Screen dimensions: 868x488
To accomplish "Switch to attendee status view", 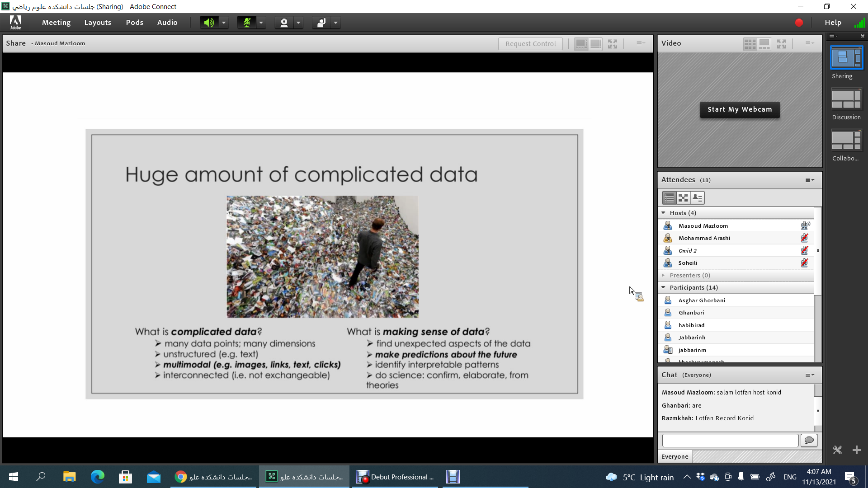I will [698, 198].
